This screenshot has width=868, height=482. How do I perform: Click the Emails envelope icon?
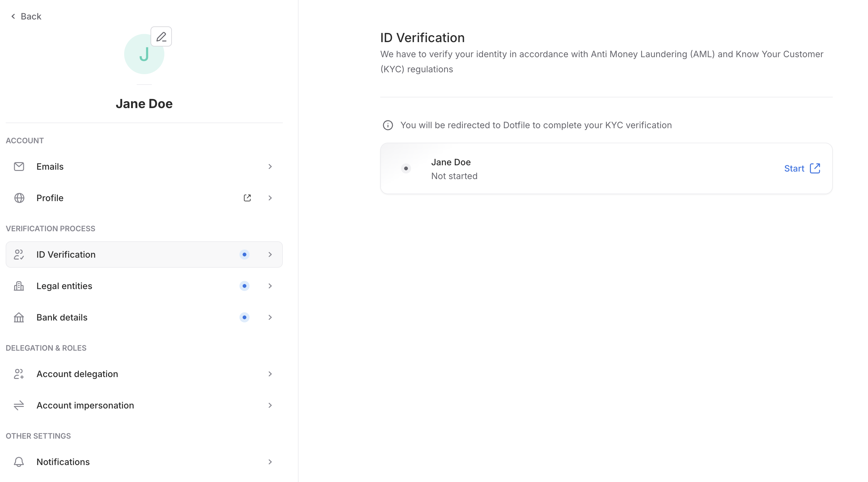coord(19,167)
